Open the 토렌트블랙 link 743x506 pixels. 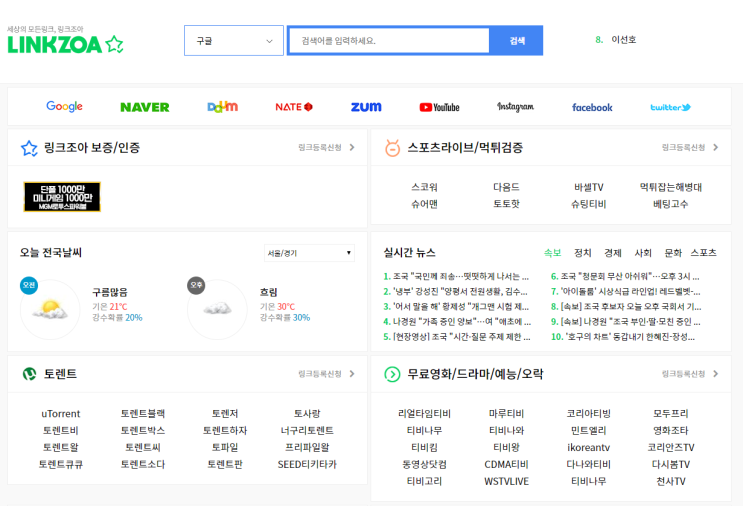pyautogui.click(x=143, y=414)
